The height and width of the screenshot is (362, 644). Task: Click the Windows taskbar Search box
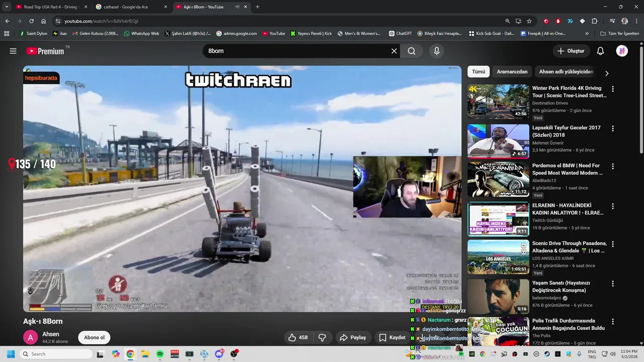(56, 354)
